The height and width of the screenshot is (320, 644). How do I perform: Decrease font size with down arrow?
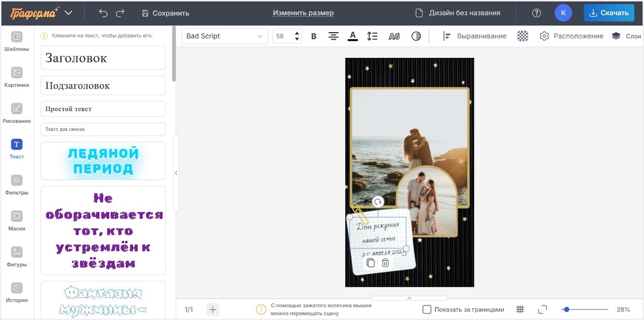297,40
